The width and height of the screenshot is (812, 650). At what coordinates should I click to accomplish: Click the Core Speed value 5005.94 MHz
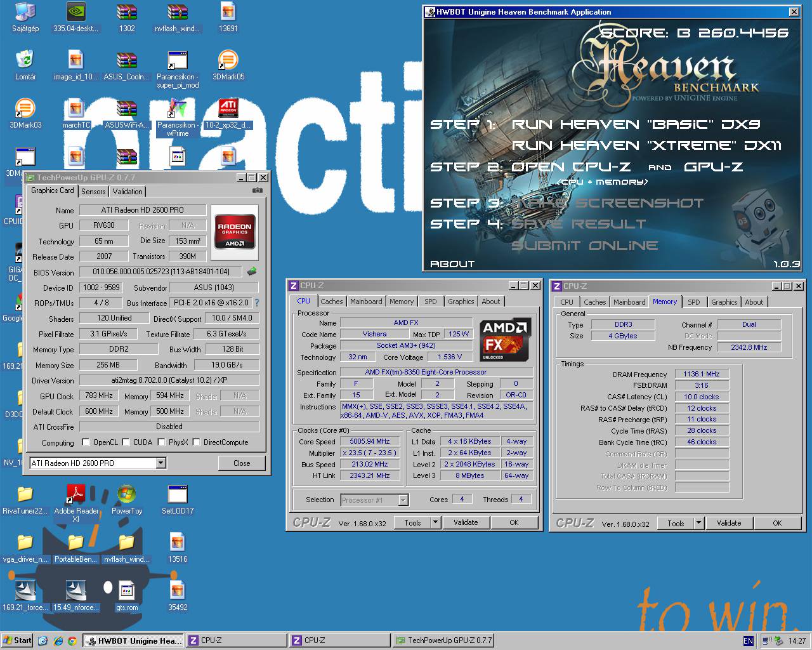pos(369,441)
